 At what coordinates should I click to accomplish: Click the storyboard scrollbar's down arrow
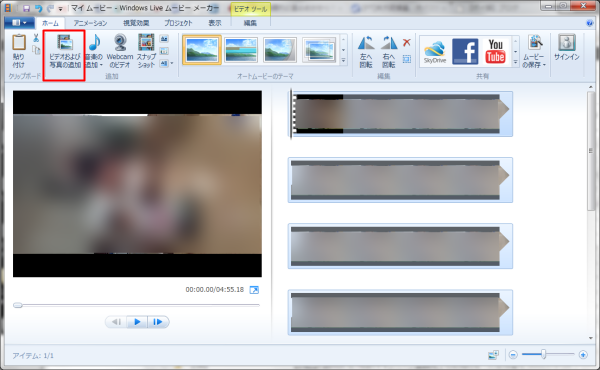point(591,338)
